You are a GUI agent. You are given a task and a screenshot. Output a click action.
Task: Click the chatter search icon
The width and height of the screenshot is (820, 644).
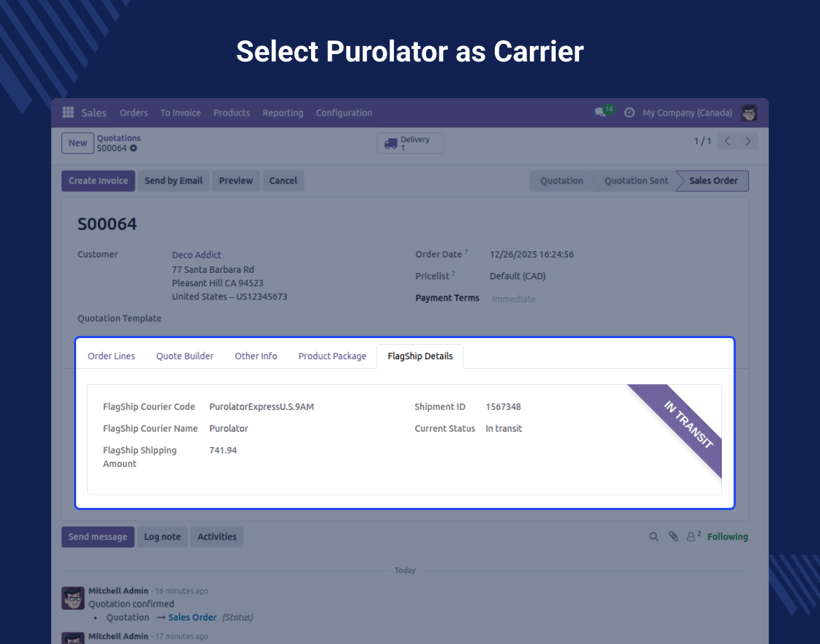[654, 537]
